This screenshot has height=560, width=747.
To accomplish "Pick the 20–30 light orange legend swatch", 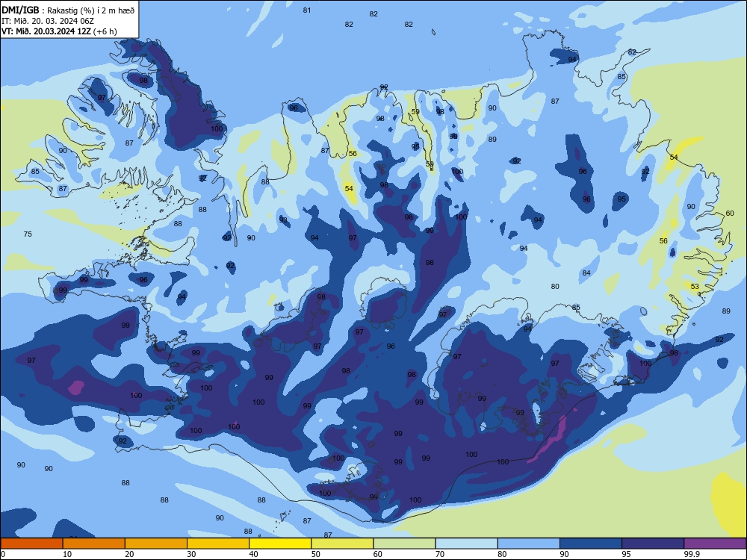I will (x=156, y=544).
